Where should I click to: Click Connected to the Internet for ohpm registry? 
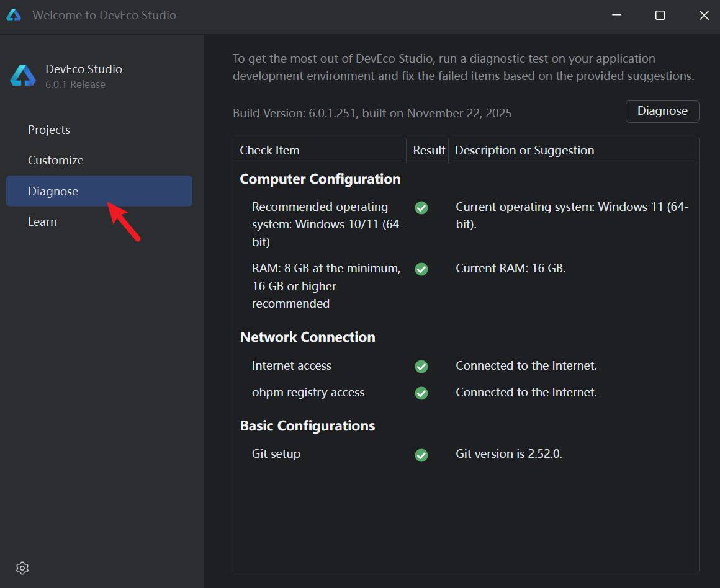point(526,393)
